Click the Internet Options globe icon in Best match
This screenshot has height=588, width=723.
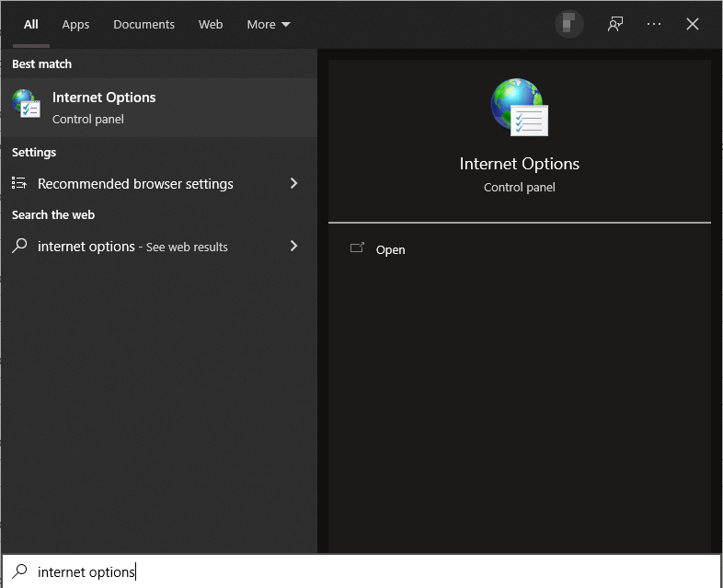26,104
